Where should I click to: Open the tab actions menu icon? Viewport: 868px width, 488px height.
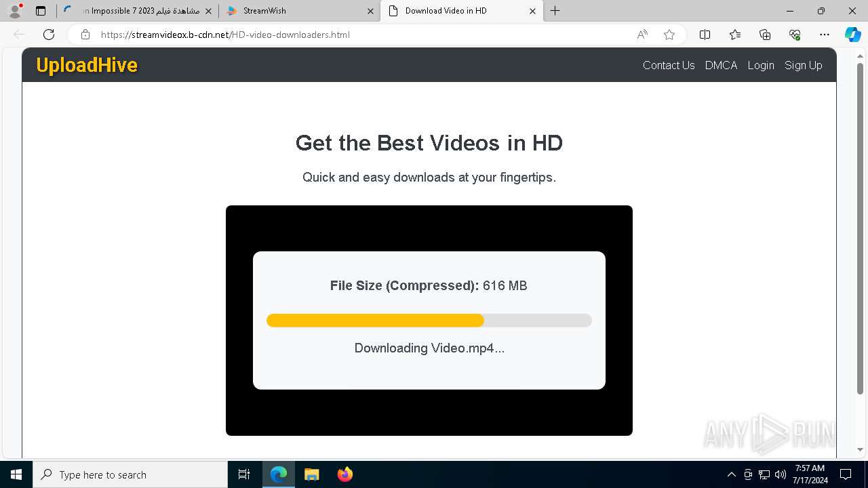[x=41, y=11]
